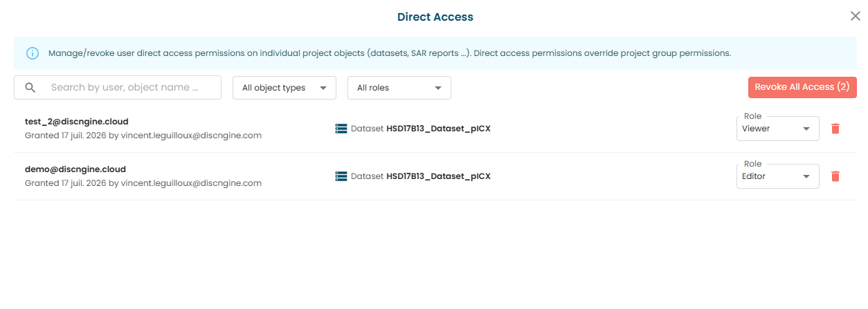Click the search magnifier icon
Screen dimensions: 868x309
click(30, 88)
